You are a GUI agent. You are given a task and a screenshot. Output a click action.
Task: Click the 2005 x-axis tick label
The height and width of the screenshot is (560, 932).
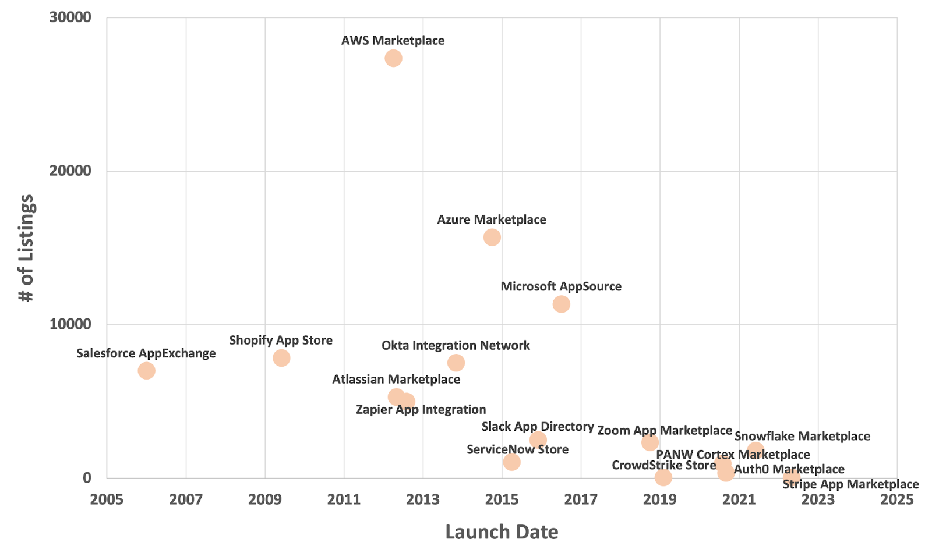click(107, 499)
